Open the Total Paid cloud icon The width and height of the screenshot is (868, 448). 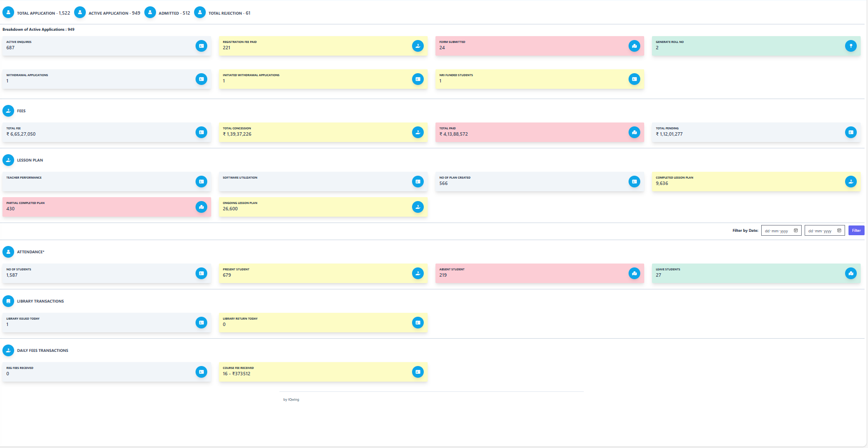tap(634, 132)
